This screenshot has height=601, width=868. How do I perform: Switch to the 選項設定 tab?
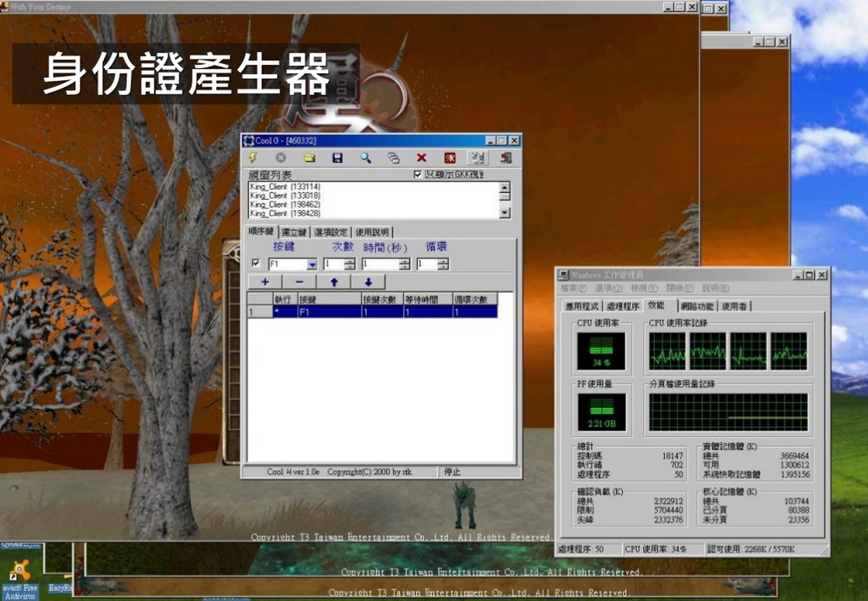point(331,233)
